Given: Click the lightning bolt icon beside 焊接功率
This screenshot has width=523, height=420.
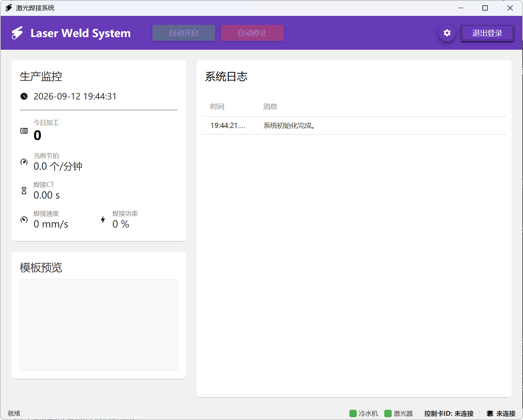Looking at the screenshot, I should tap(103, 220).
